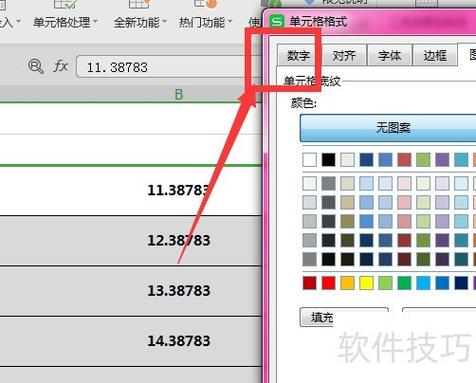
Task: Switch to the 对齐 tab
Action: click(344, 55)
